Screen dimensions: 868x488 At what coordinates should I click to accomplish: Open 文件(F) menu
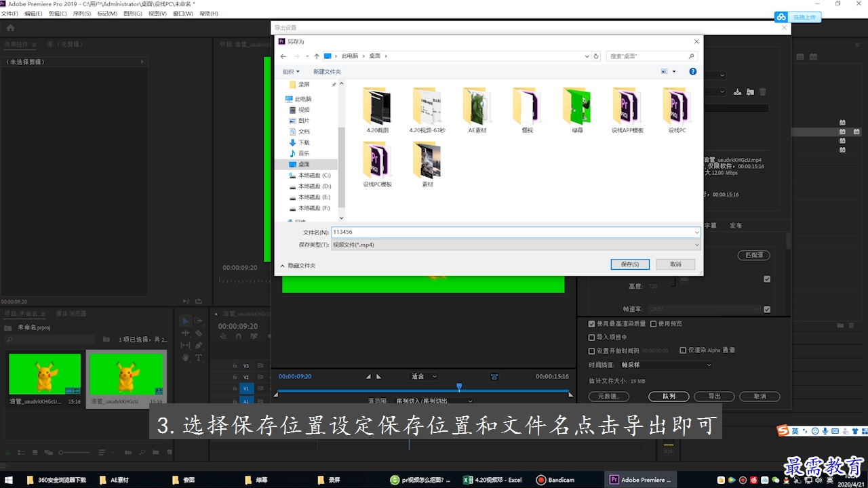[x=9, y=14]
